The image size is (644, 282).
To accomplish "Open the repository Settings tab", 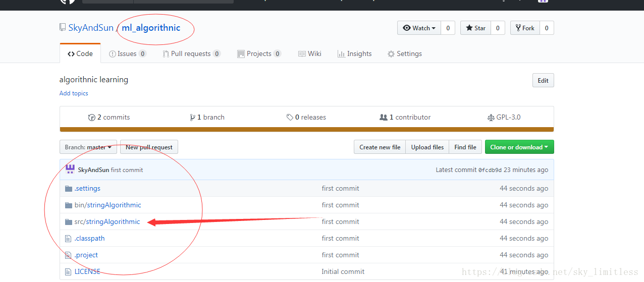I will (404, 53).
